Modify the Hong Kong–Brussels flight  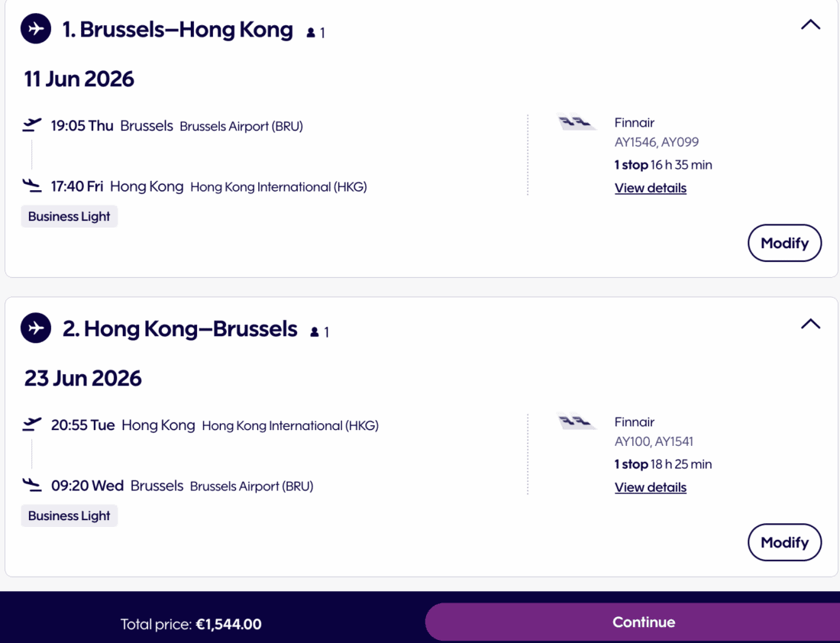pyautogui.click(x=784, y=542)
